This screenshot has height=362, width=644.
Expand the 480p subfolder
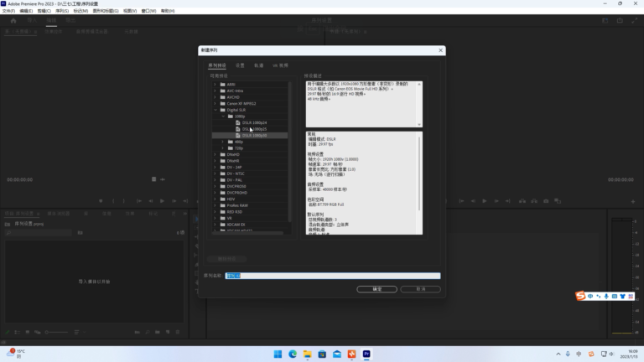point(223,142)
